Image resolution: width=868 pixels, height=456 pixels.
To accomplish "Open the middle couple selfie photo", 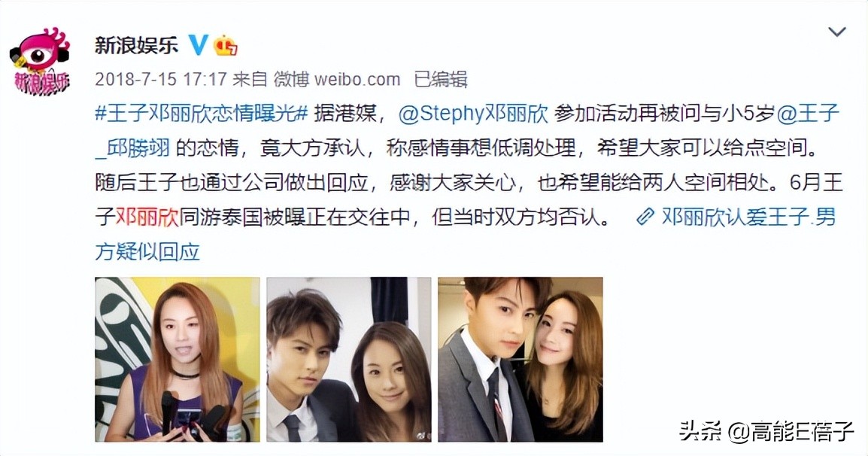I will [349, 359].
